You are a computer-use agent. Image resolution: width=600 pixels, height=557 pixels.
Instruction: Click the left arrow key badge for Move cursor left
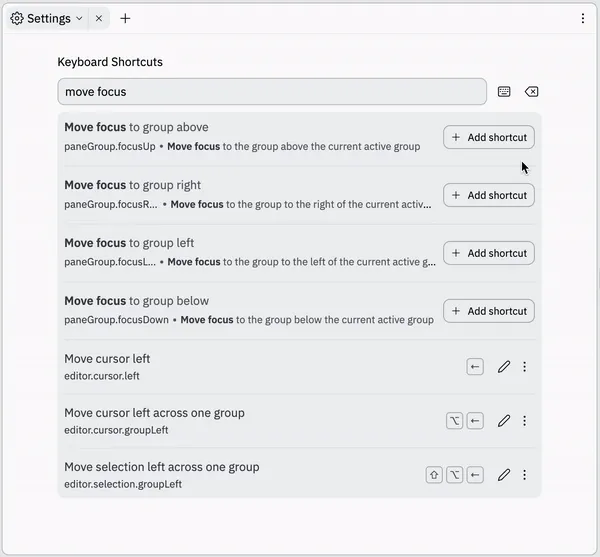click(x=475, y=367)
